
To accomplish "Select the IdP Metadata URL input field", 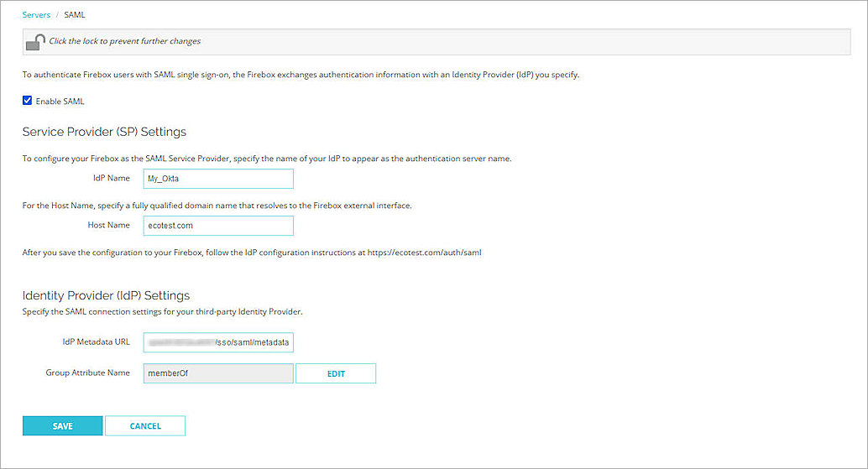I will pyautogui.click(x=218, y=342).
